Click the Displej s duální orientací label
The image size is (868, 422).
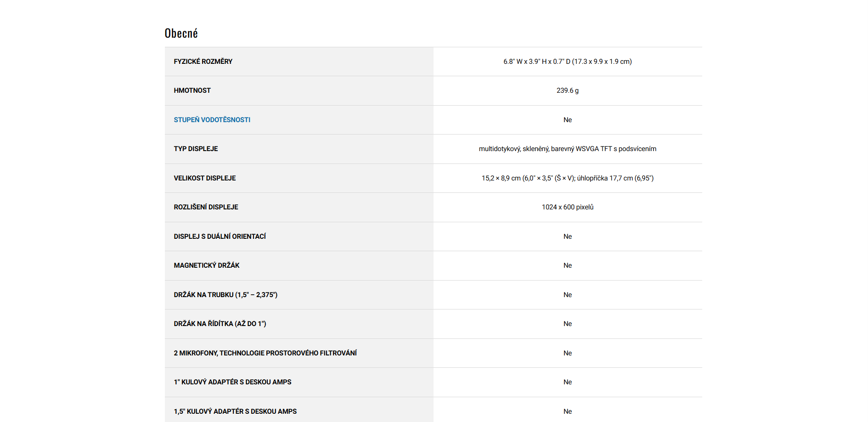click(220, 236)
